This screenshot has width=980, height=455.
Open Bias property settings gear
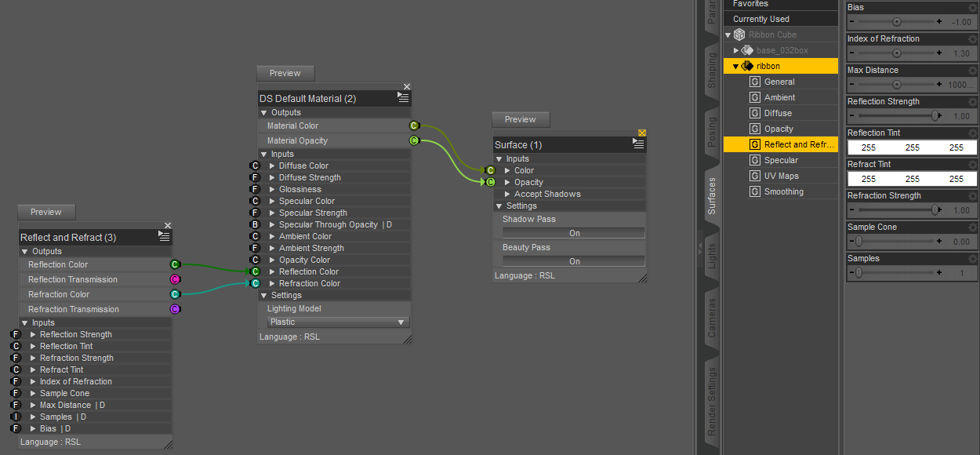point(973,7)
